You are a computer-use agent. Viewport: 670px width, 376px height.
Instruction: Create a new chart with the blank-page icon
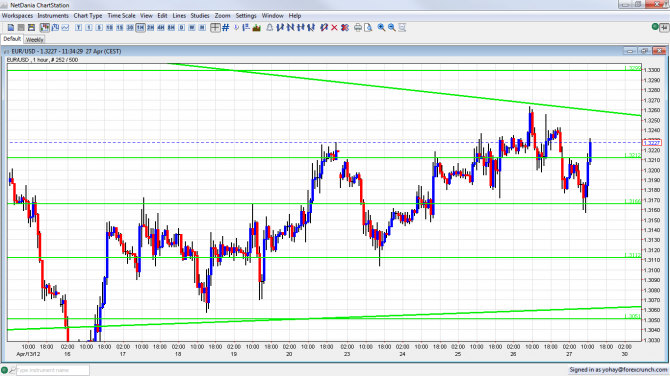click(x=11, y=28)
